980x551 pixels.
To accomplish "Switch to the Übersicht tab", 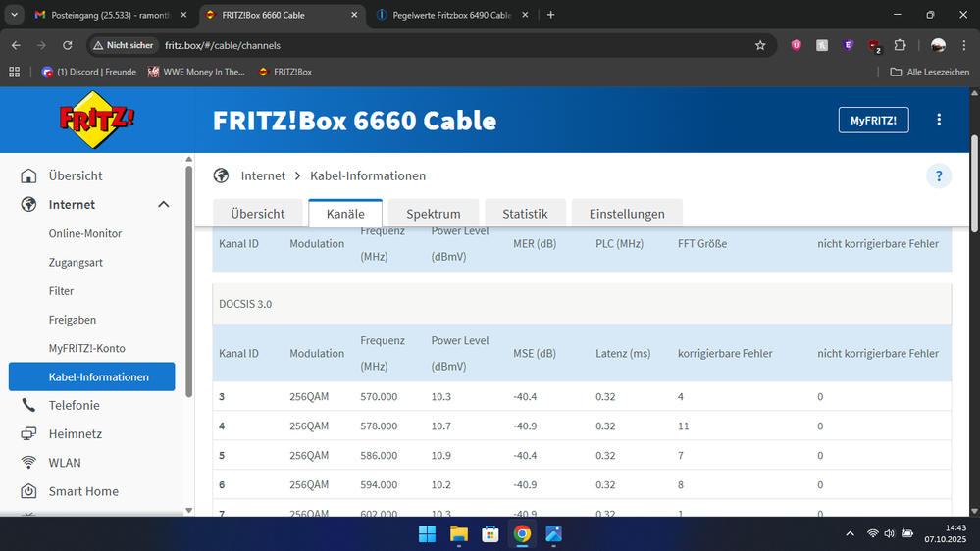I will coord(257,214).
